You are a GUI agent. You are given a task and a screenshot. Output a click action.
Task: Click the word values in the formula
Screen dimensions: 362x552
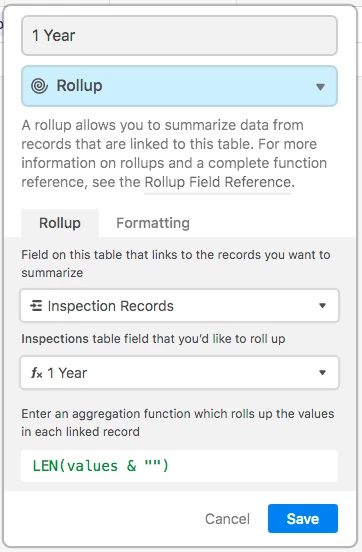click(x=92, y=466)
